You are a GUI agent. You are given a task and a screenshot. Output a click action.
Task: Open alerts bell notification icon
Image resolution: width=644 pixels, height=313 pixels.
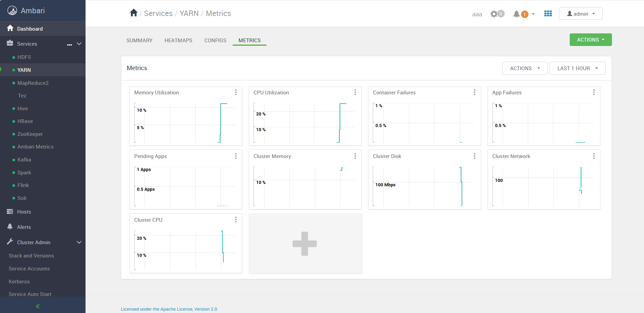point(517,14)
